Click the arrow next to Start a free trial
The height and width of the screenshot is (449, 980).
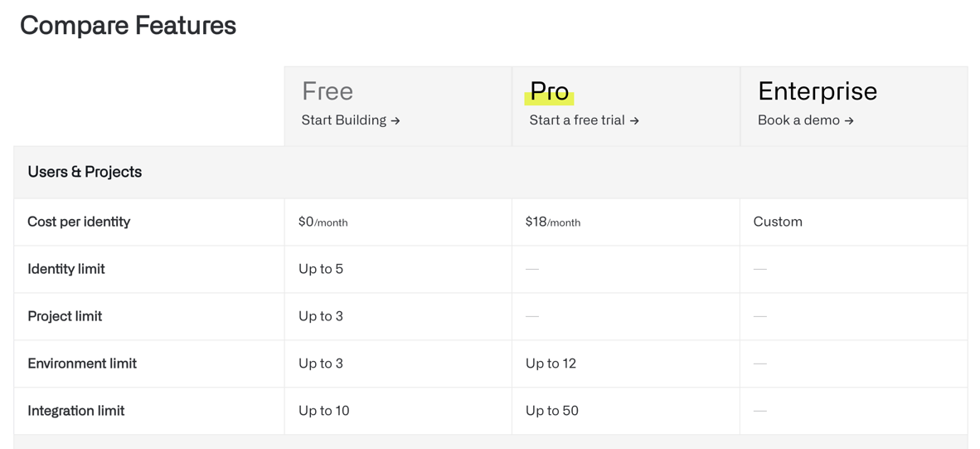tap(634, 121)
